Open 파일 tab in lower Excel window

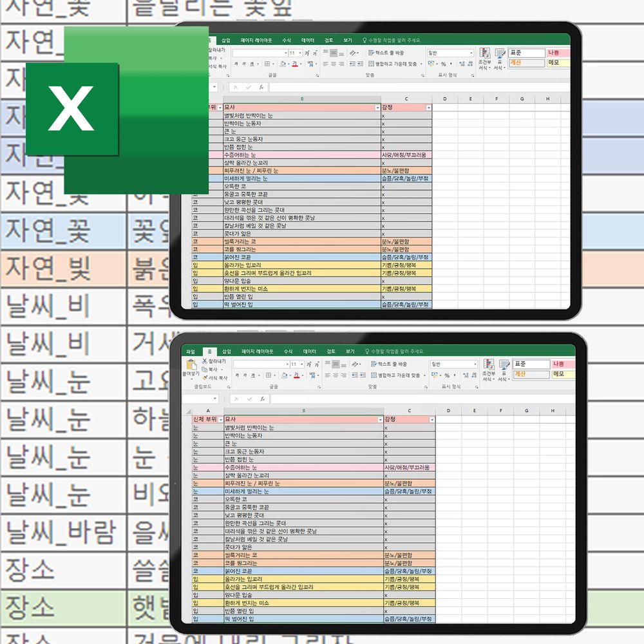point(190,352)
